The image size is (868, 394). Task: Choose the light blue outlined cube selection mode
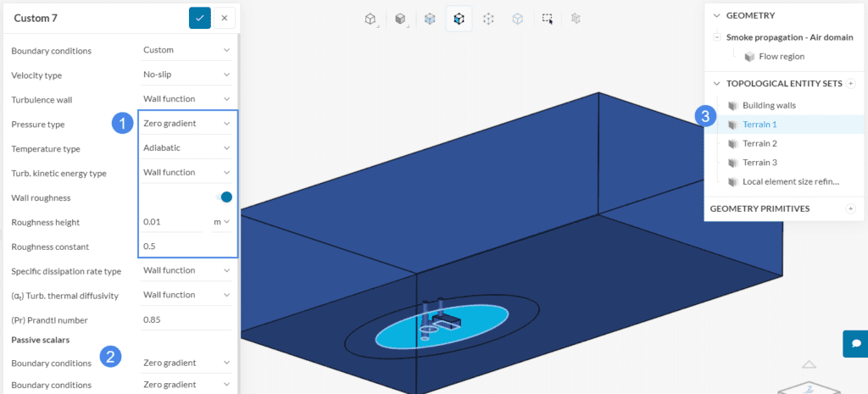coord(518,19)
